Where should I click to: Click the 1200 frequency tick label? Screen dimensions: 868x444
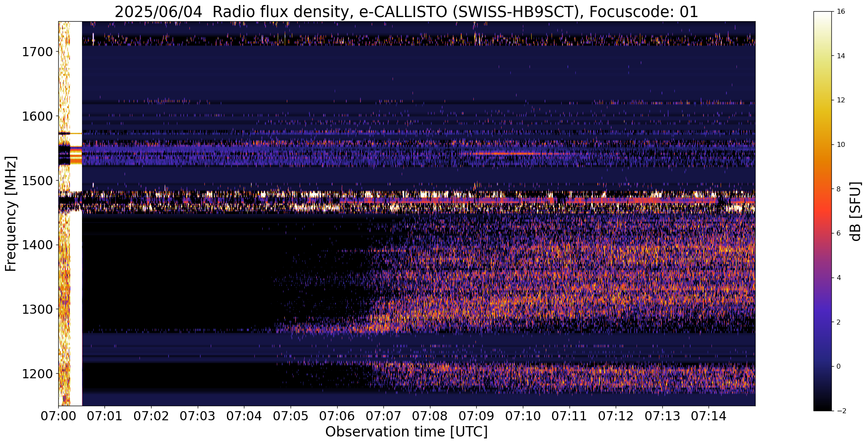coord(37,374)
